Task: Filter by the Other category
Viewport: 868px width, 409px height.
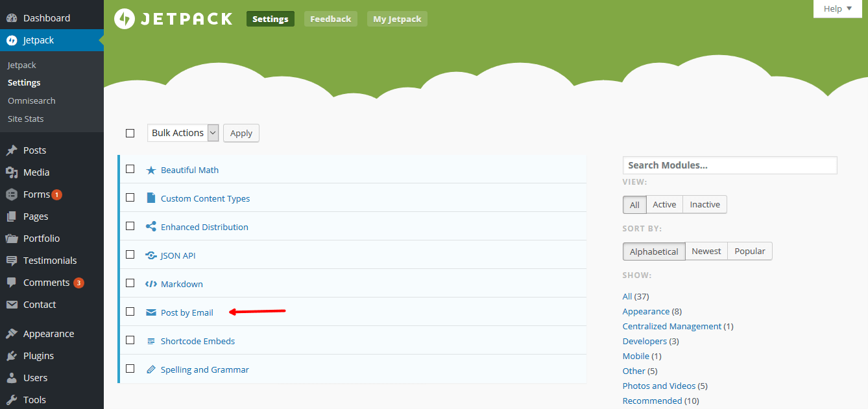Action: (634, 371)
